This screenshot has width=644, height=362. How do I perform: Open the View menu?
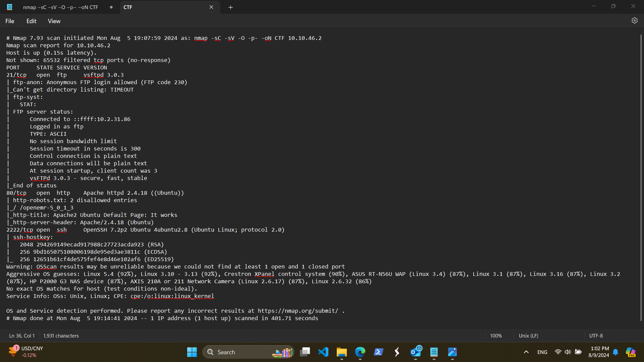point(54,21)
